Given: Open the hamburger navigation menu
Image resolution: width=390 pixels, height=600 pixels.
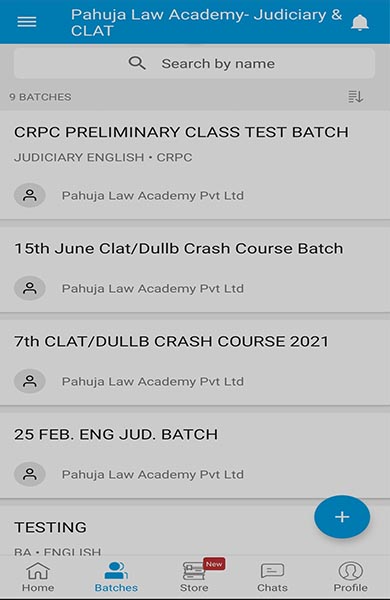Looking at the screenshot, I should pyautogui.click(x=27, y=22).
